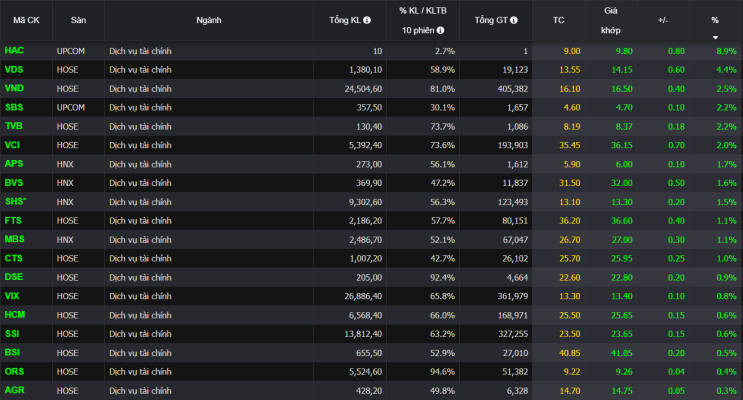Open APS stock ticker

[x=14, y=164]
